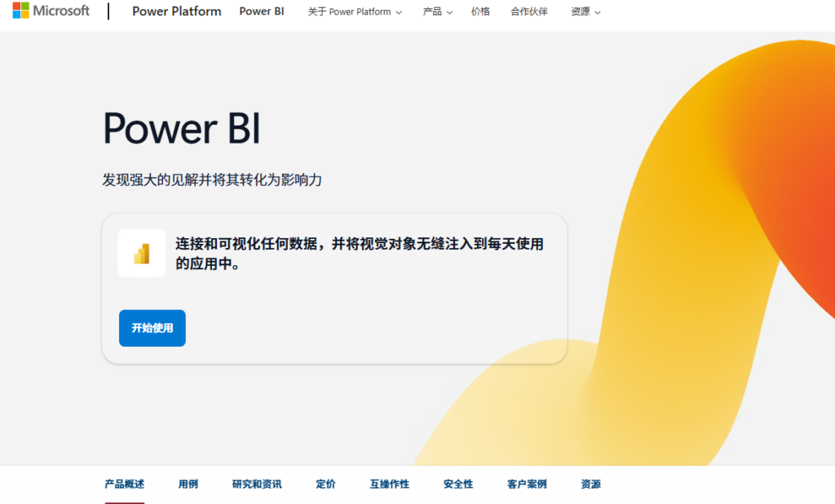Click the 资源 tab in bottom bar
Screen dimensions: 835x504
(591, 484)
